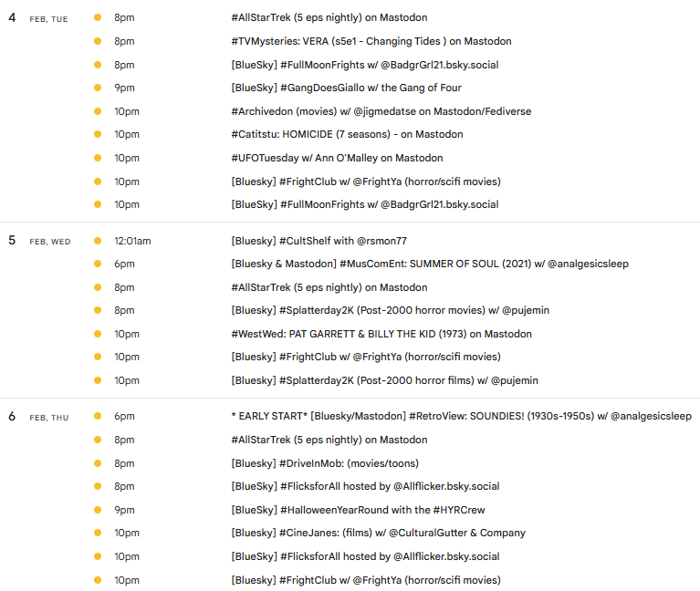
Task: Open Thursday 8pm #FlicksforAll event
Action: (365, 486)
